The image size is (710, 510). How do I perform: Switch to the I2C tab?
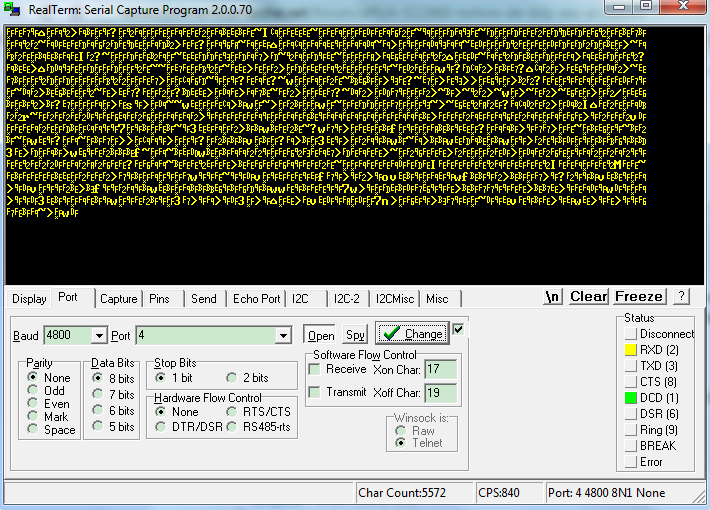coord(300,299)
